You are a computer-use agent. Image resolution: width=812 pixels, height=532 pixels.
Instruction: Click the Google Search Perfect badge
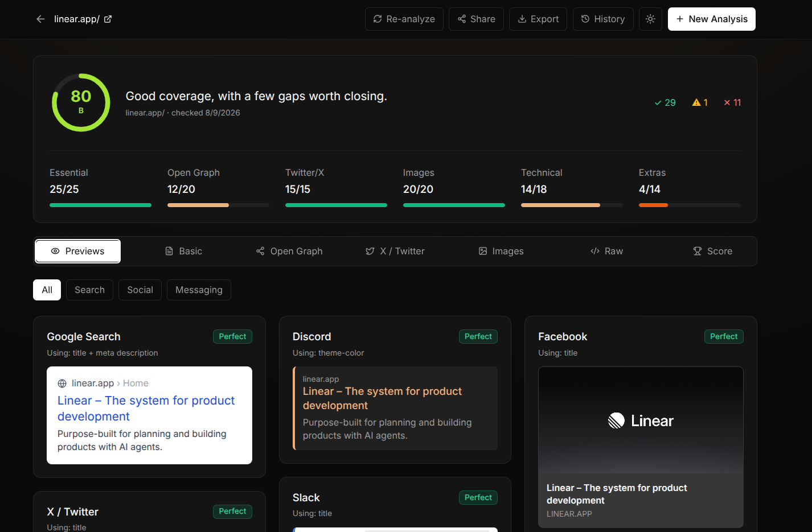coord(232,336)
